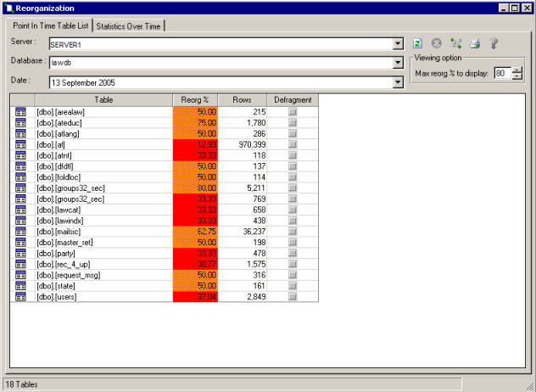
Task: Click the grey Stop/cancel toolbar icon
Action: tap(437, 43)
